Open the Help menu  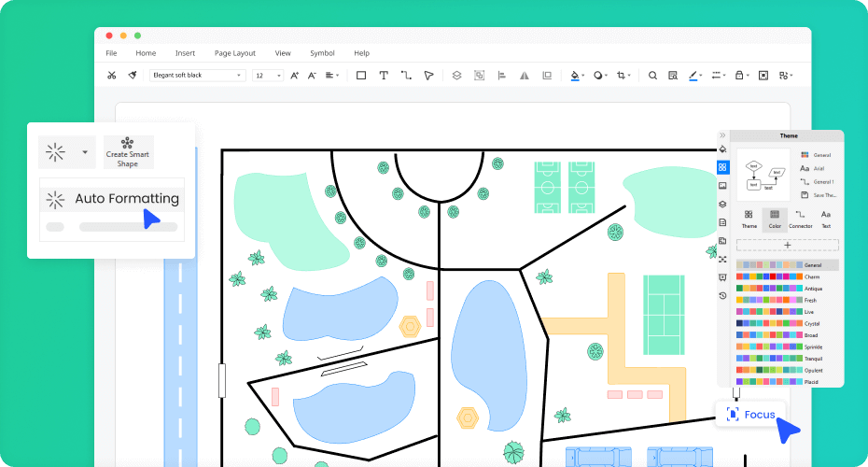click(361, 53)
